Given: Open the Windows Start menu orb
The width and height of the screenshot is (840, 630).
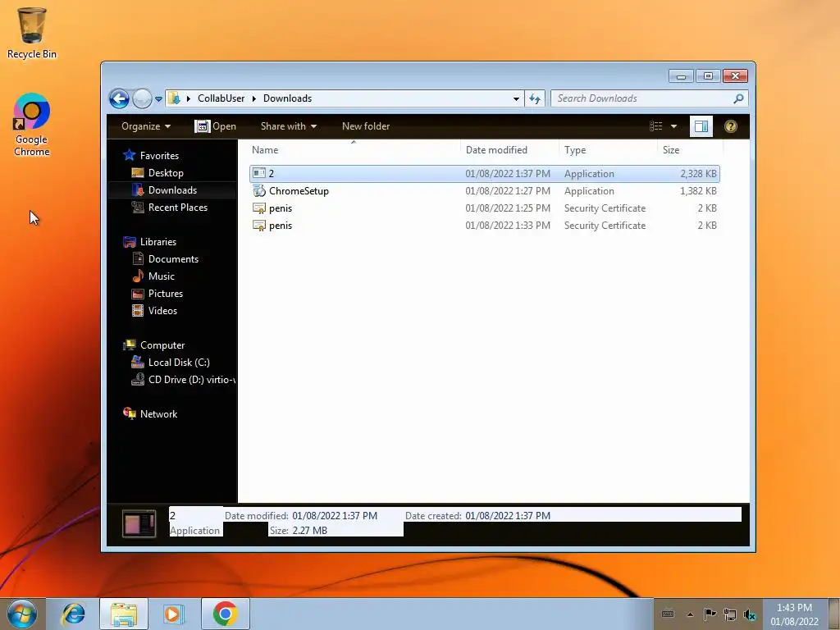Looking at the screenshot, I should click(x=21, y=614).
